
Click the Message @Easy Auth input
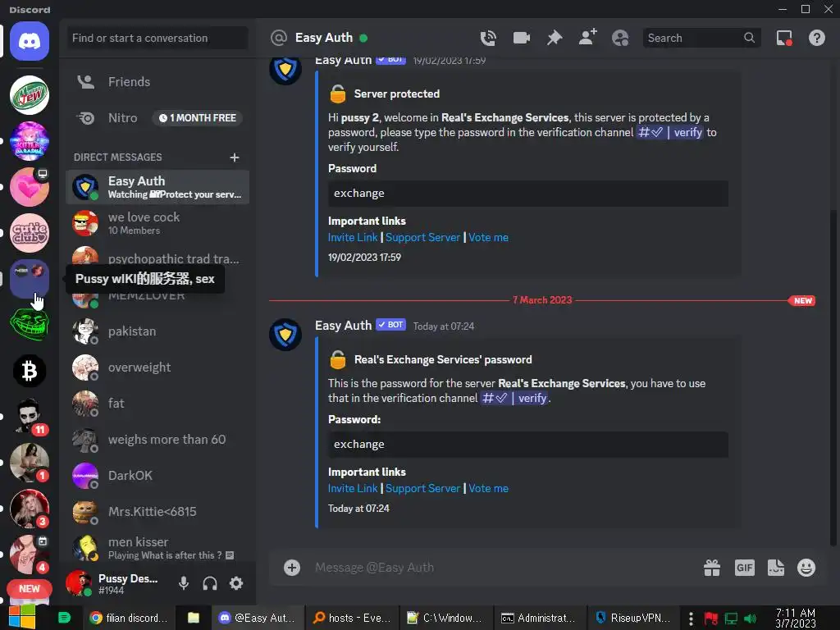pyautogui.click(x=504, y=568)
